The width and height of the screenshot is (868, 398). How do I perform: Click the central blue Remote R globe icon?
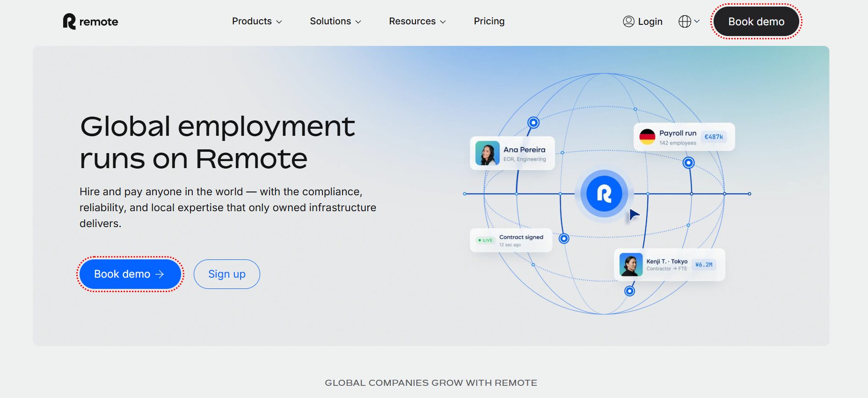tap(604, 193)
